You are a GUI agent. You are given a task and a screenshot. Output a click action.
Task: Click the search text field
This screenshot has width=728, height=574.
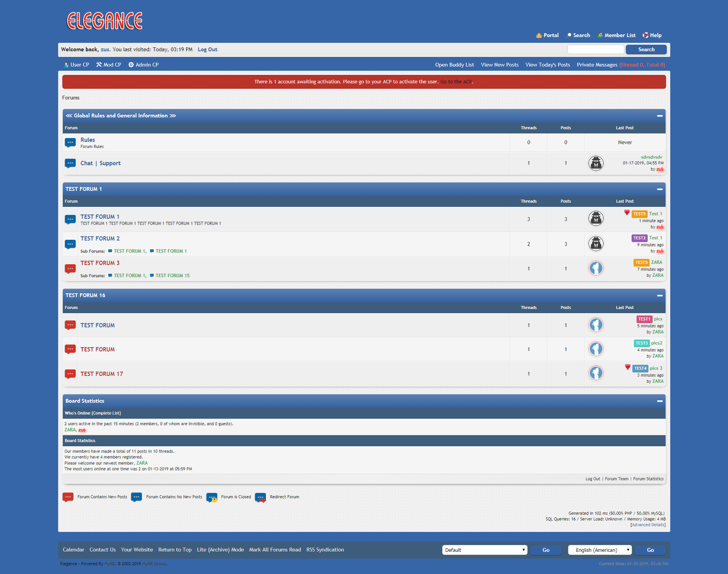(595, 49)
